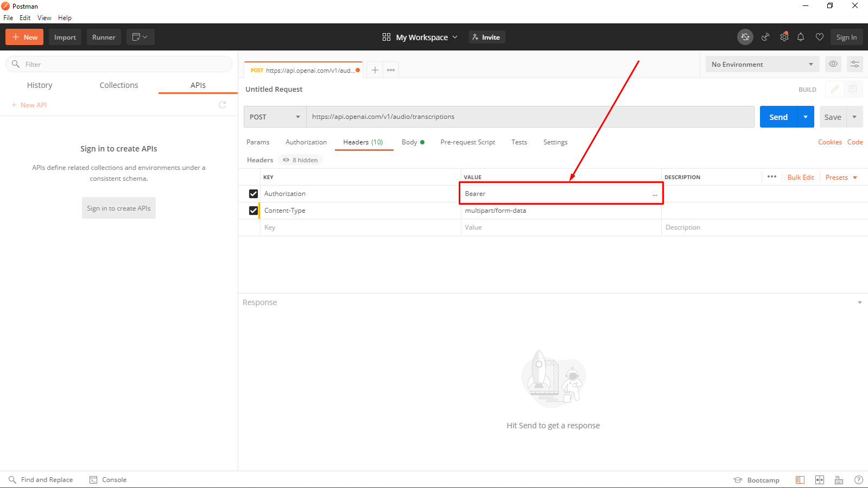The height and width of the screenshot is (488, 868).
Task: Click the heart icon in top bar
Action: pyautogui.click(x=820, y=37)
